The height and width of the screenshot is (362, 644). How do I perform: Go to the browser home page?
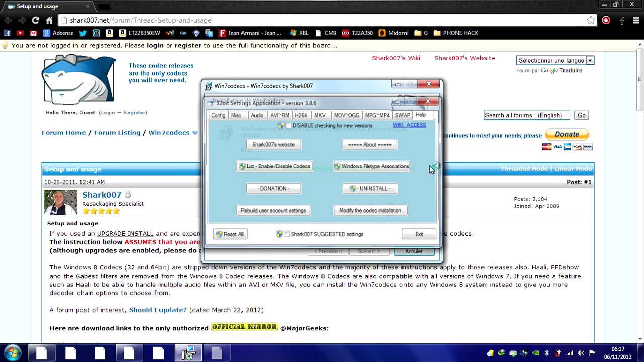pyautogui.click(x=49, y=20)
